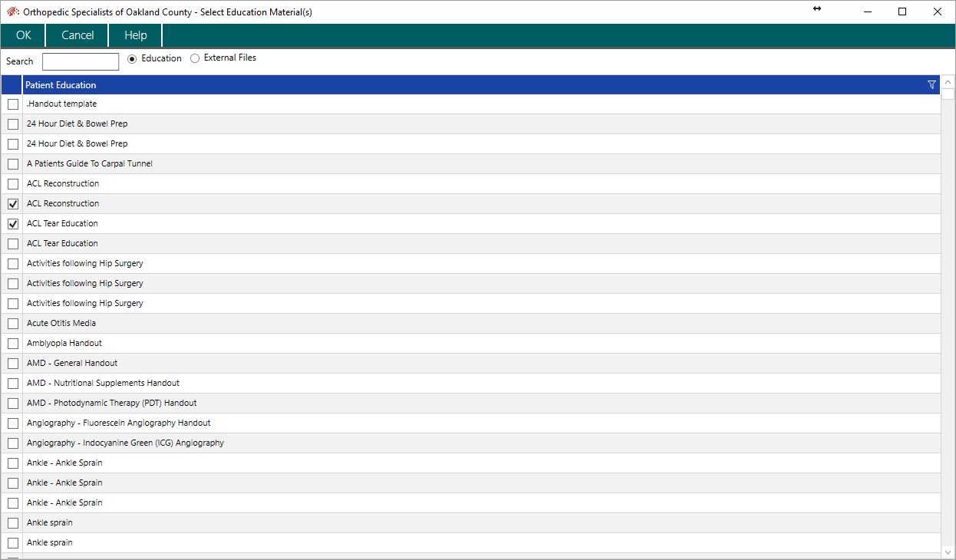
Task: Enable the Amblyopia Handout checkbox
Action: [x=13, y=344]
